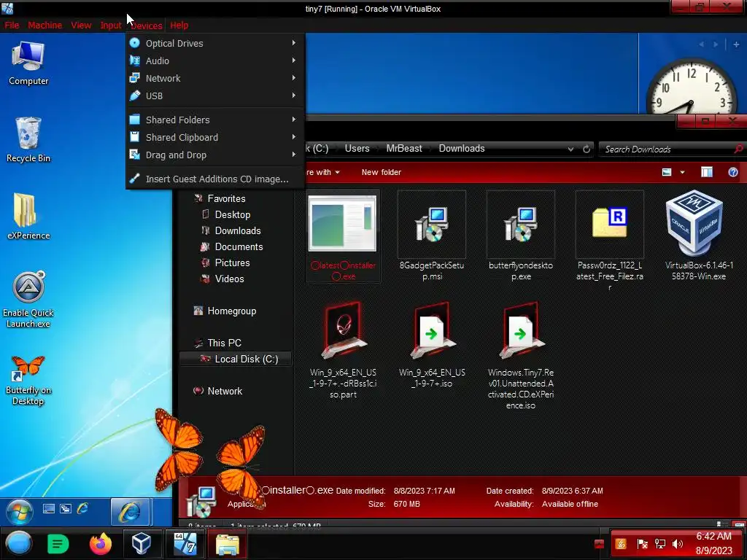The width and height of the screenshot is (747, 560).
Task: Click the volume speaker tray icon
Action: tap(677, 544)
